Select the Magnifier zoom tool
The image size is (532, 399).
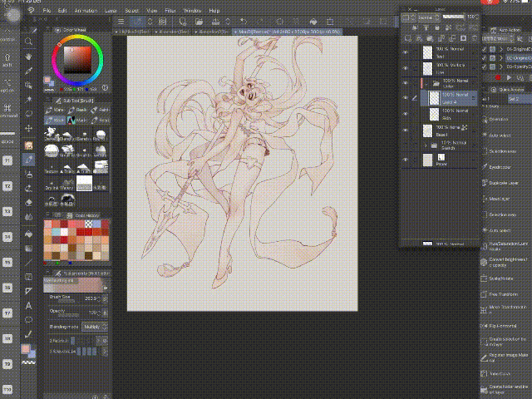(x=29, y=41)
